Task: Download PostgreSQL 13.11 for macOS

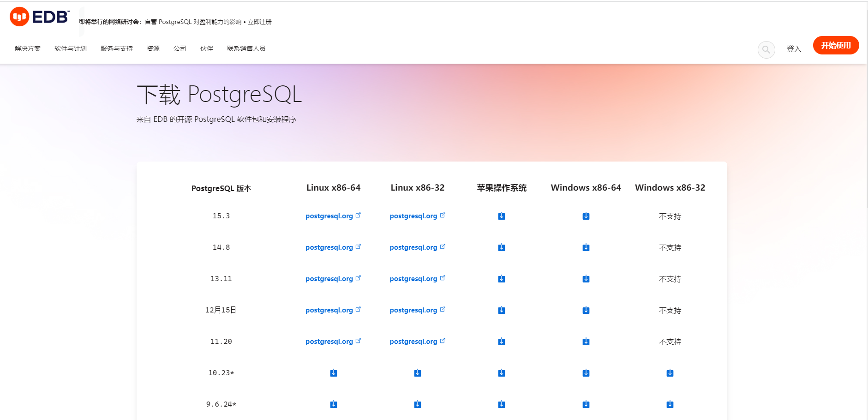Action: click(502, 279)
